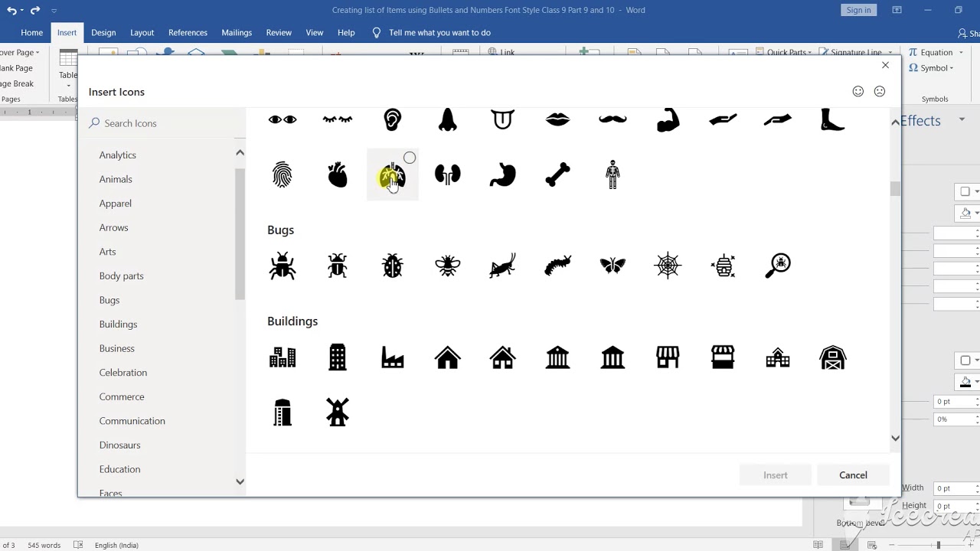Select the ladybug icon

393,266
